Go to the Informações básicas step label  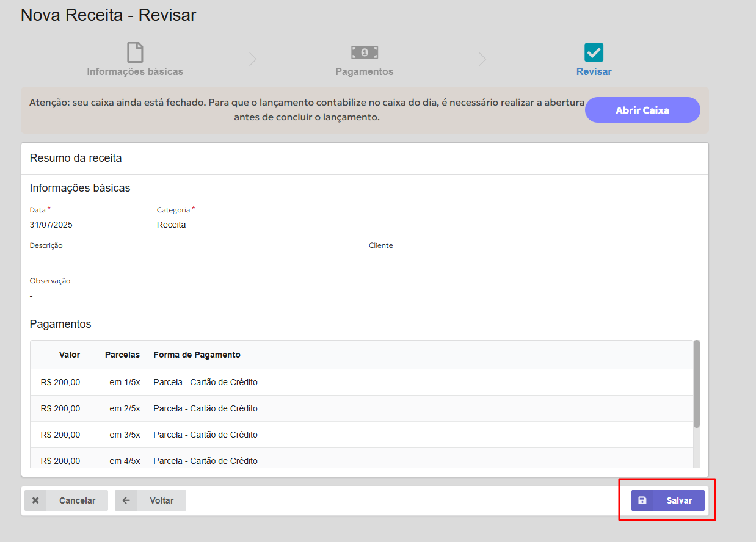click(135, 71)
